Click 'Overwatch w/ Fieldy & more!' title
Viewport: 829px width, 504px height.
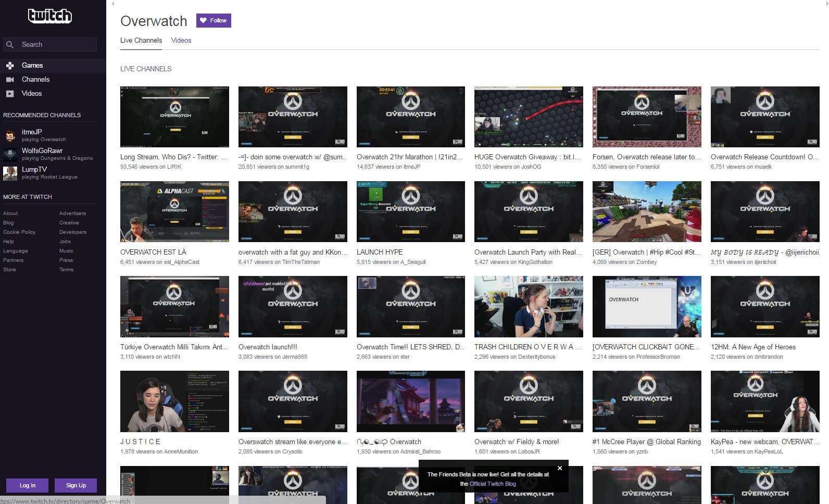517,442
